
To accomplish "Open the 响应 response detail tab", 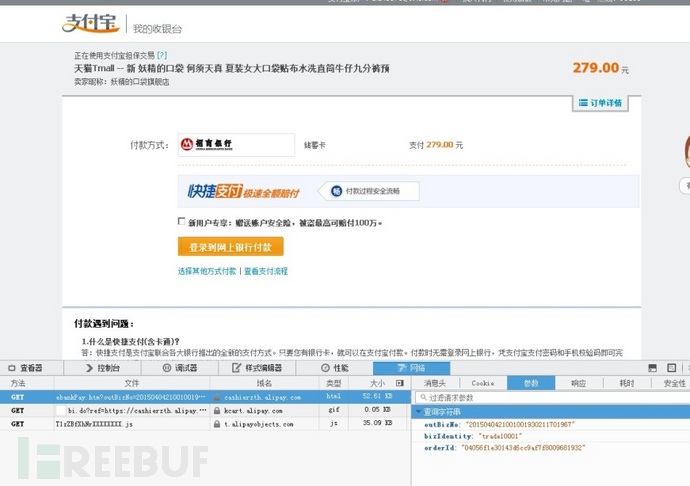I will pos(579,383).
